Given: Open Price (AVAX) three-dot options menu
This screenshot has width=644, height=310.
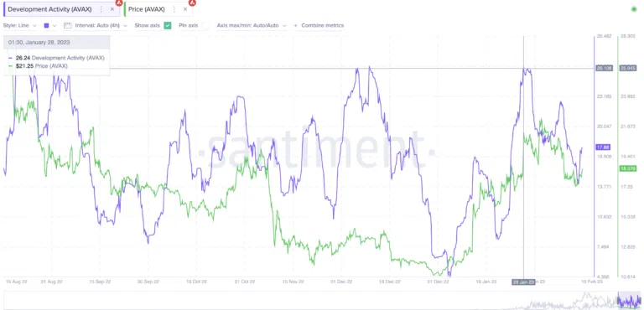Looking at the screenshot, I should (174, 9).
